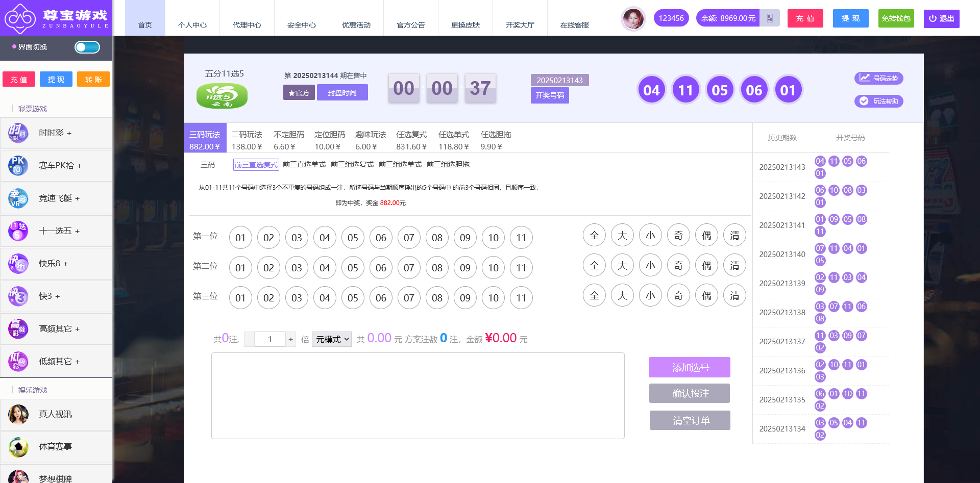Viewport: 980px width, 483px height.
Task: Increase multiplier with the plus stepper
Action: point(290,339)
